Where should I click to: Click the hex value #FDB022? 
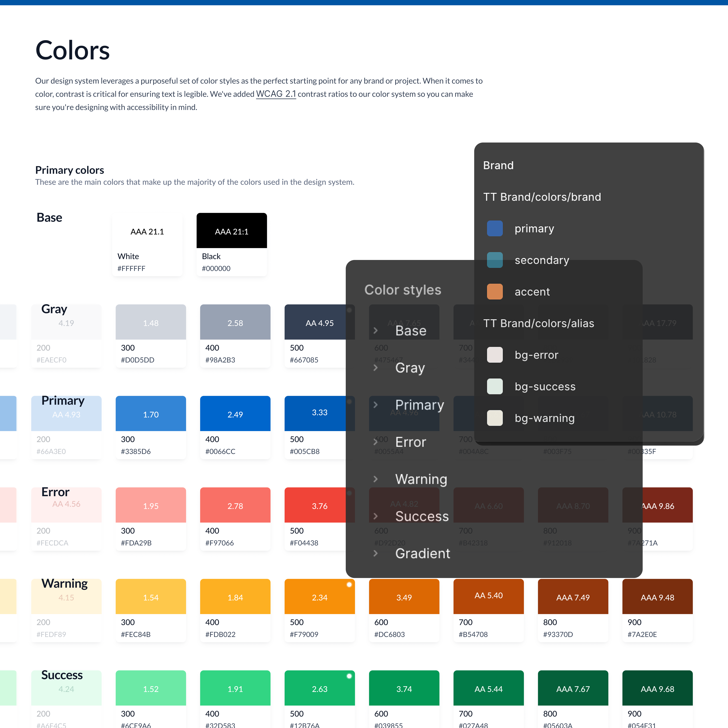pos(220,635)
